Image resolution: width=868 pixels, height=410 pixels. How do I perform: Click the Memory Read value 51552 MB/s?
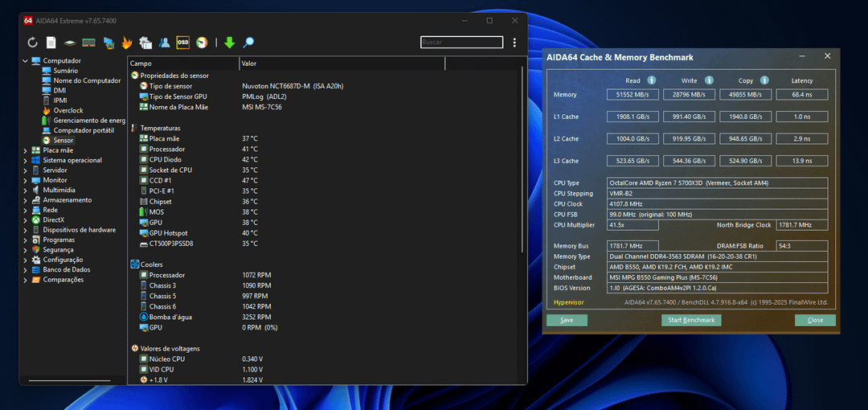[x=633, y=95]
